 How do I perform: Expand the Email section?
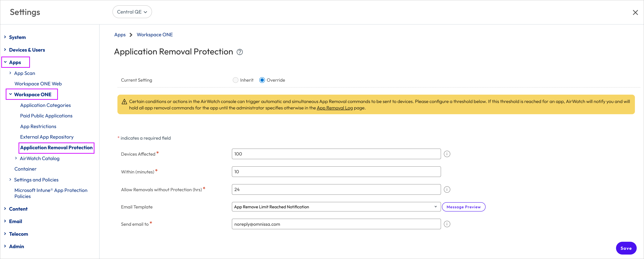click(5, 221)
